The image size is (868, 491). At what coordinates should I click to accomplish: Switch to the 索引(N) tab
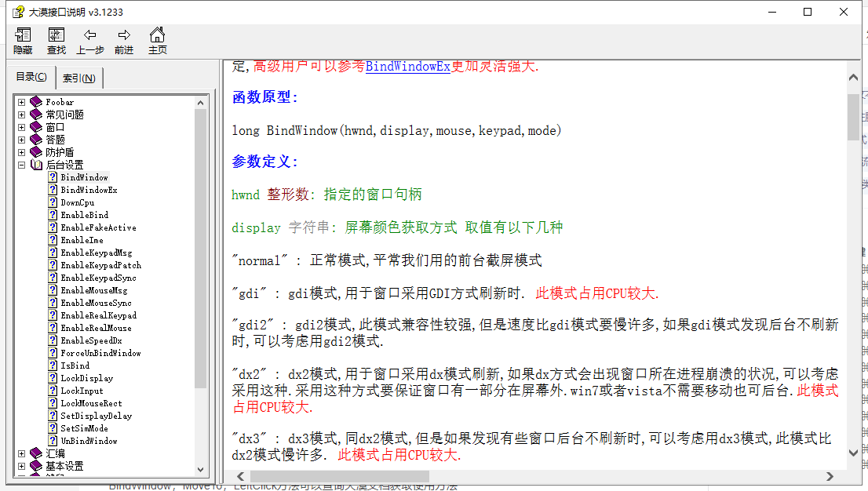coord(78,78)
